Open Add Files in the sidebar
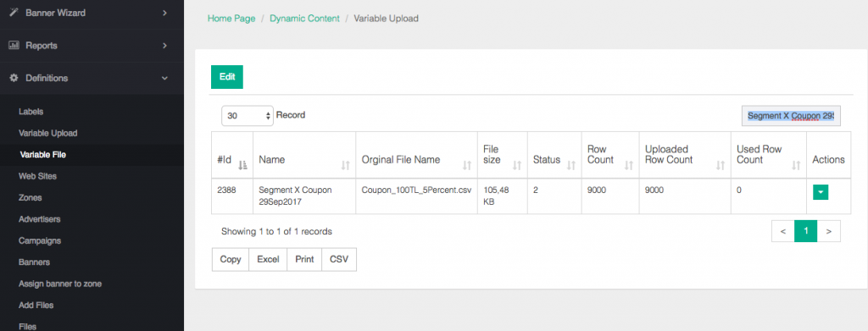 [36, 305]
